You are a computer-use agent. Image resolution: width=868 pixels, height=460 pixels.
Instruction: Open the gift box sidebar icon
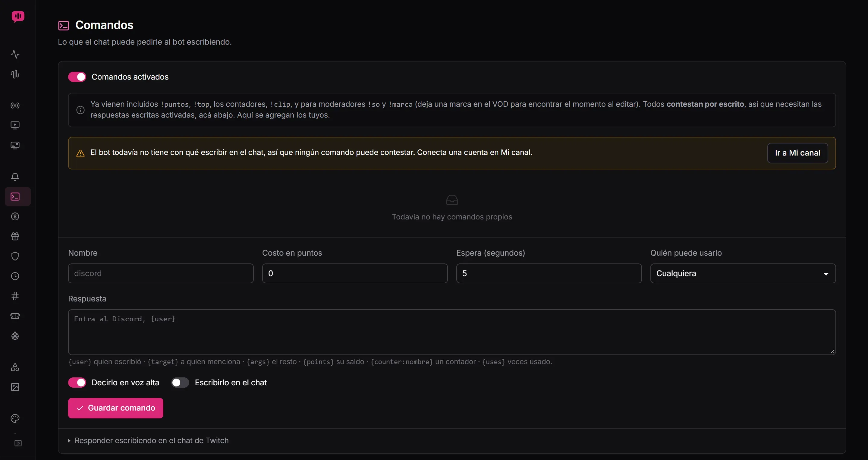click(15, 236)
